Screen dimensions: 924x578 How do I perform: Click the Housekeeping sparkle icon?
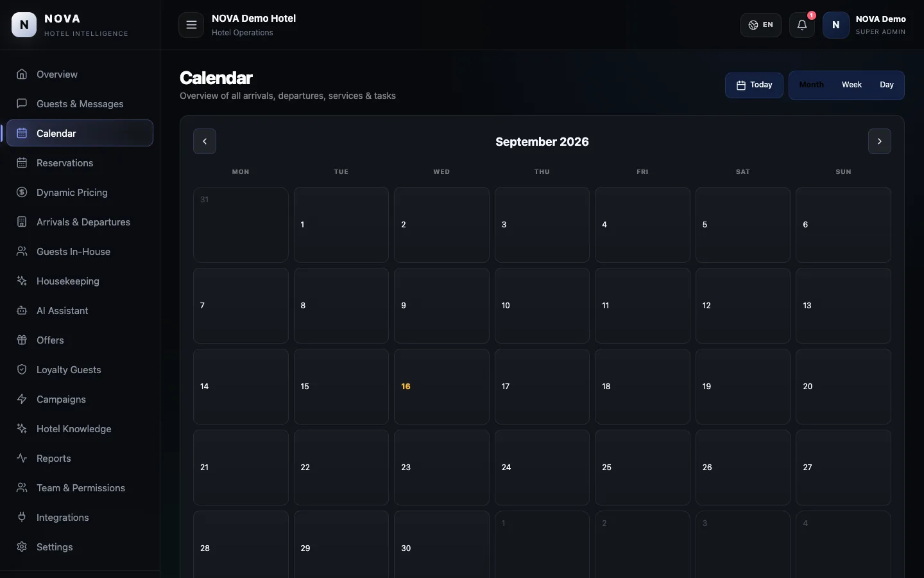pos(22,281)
